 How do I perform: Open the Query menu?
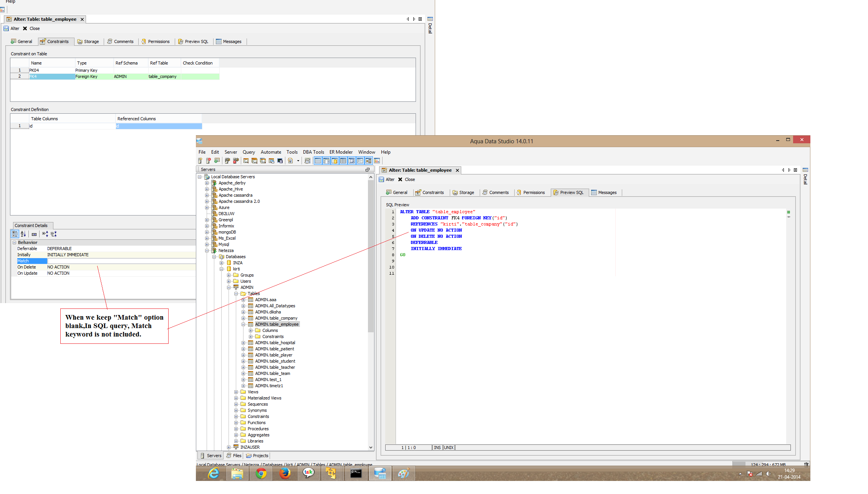[249, 152]
